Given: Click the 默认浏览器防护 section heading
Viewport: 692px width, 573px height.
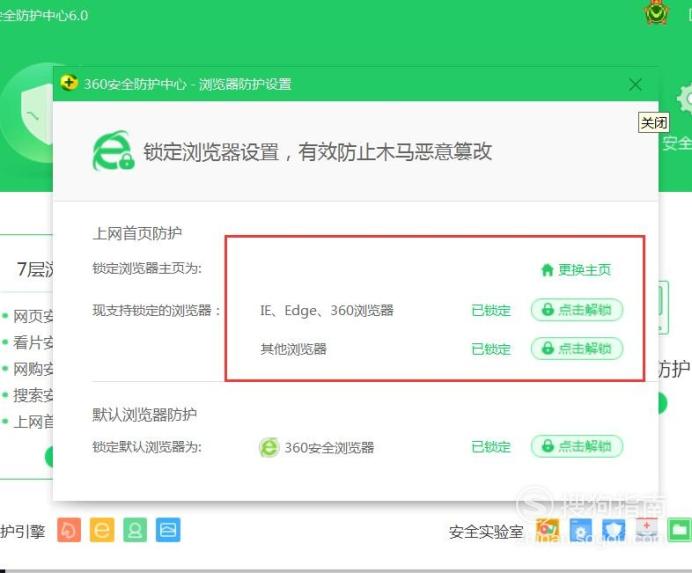Looking at the screenshot, I should click(x=144, y=415).
